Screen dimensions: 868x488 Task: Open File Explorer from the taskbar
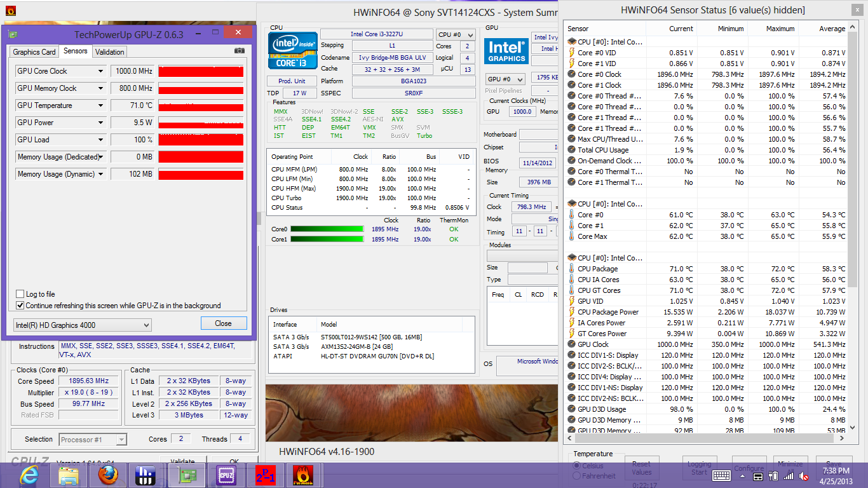point(68,475)
